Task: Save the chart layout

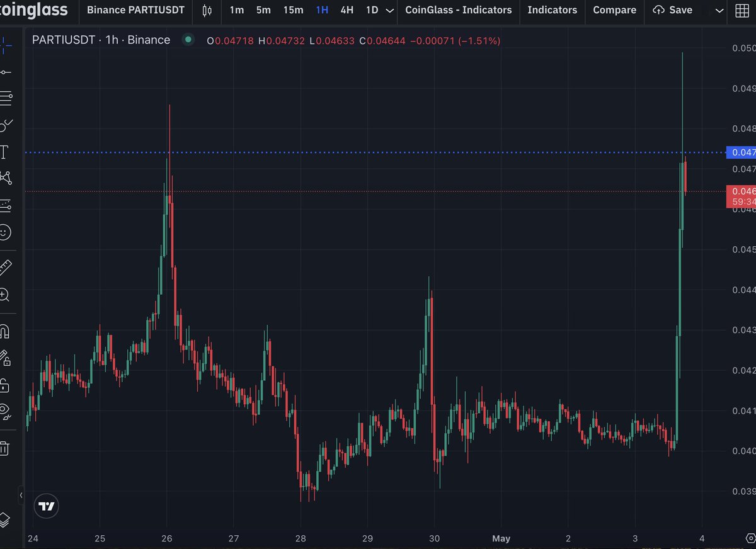Action: (x=673, y=10)
